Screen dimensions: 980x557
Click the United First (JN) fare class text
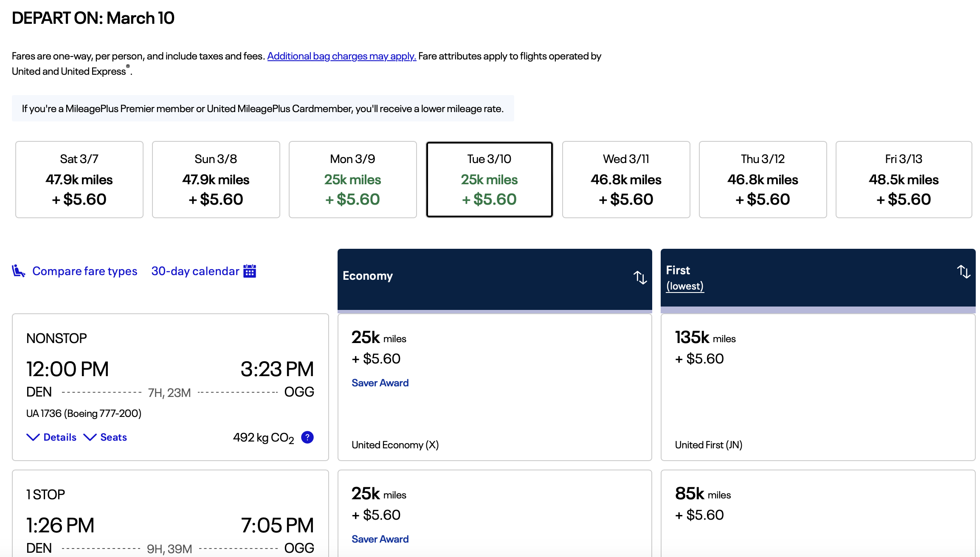click(709, 445)
